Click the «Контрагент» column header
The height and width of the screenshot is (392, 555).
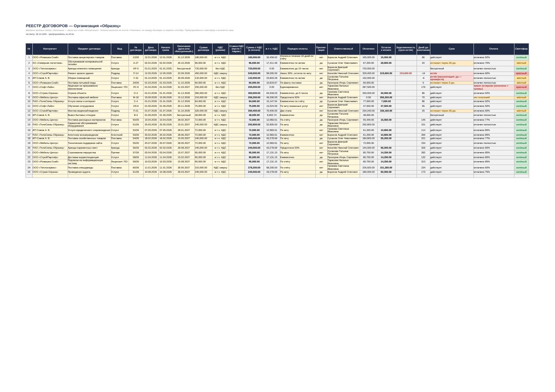tap(50, 49)
